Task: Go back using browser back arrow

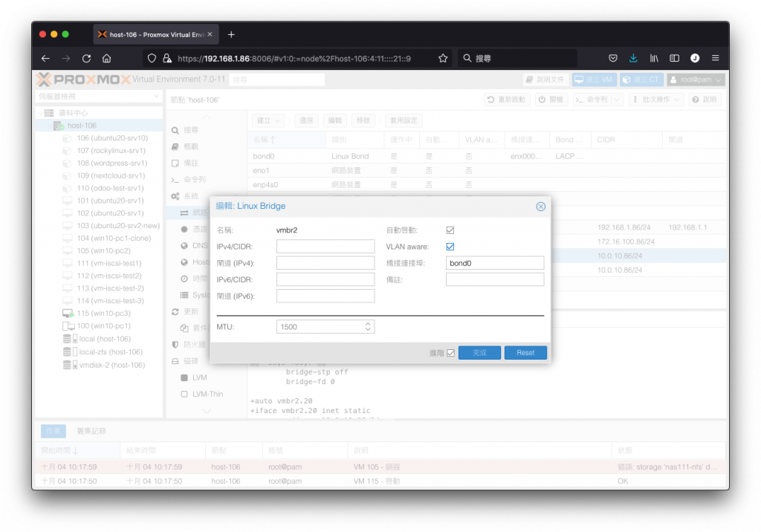Action: pos(45,58)
